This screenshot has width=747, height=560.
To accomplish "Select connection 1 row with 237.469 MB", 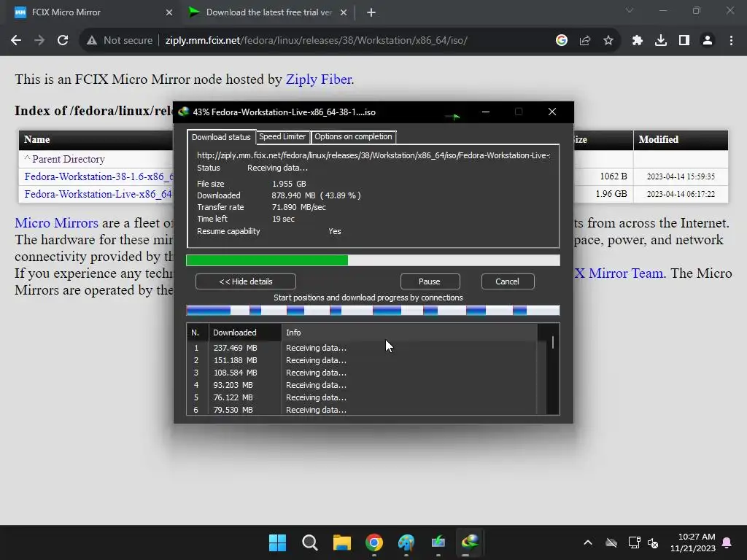I will [362, 348].
